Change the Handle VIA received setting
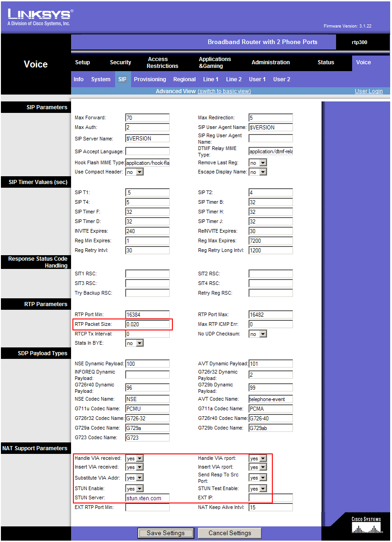This screenshot has height=542, width=392. pos(134,458)
